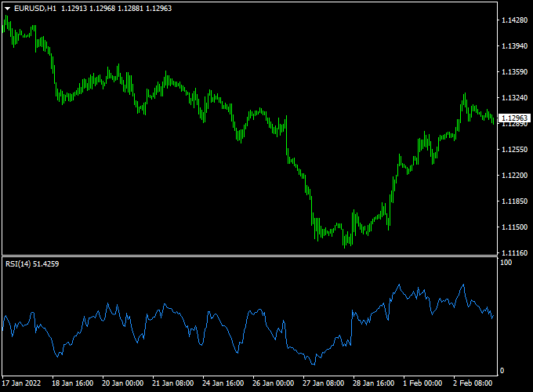
Task: Click price scale value 1.11160
Action: pos(515,252)
